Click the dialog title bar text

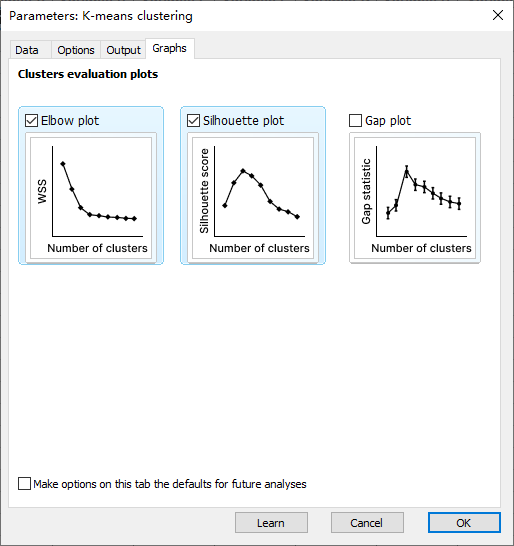[101, 16]
